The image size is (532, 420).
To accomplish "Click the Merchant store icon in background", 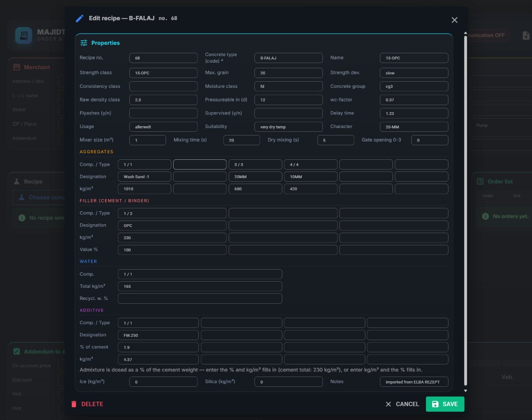I will coord(16,67).
